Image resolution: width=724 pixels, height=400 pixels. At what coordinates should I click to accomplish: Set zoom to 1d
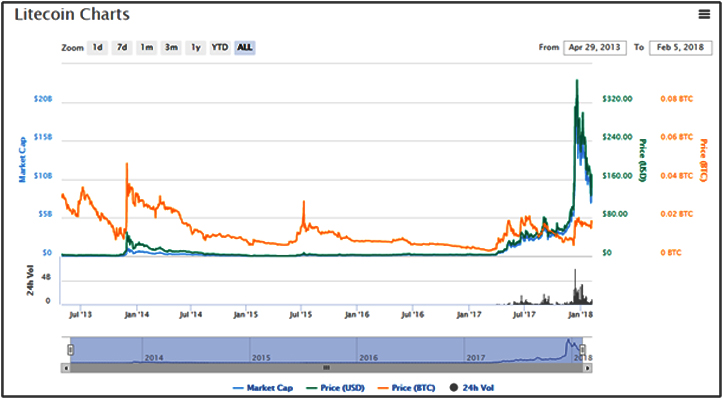[97, 48]
